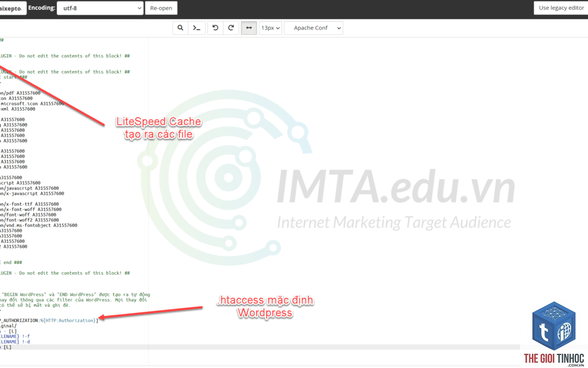Click the 'có thể sẽ bị mất và ghi đè.' line

[x=35, y=305]
